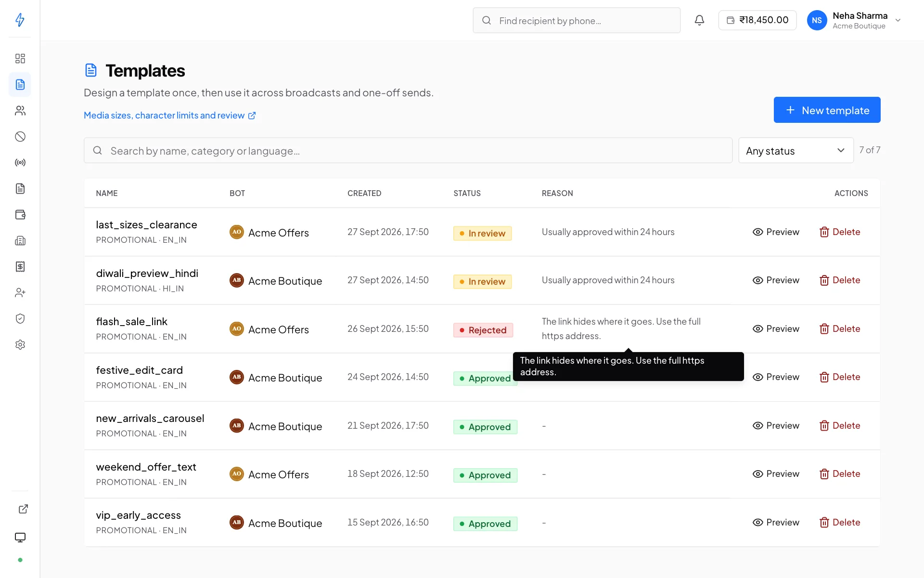Click the lightning bolt app logo
924x578 pixels.
(x=20, y=20)
